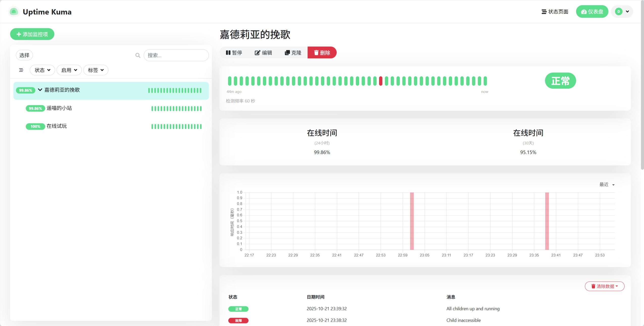Click the list filter hamburger icon
This screenshot has width=644, height=326.
(x=21, y=70)
